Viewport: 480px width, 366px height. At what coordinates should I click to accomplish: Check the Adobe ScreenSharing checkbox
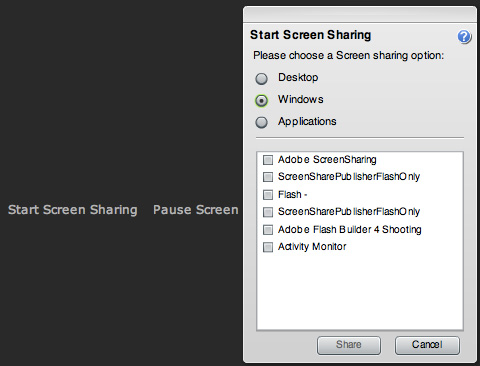[268, 160]
